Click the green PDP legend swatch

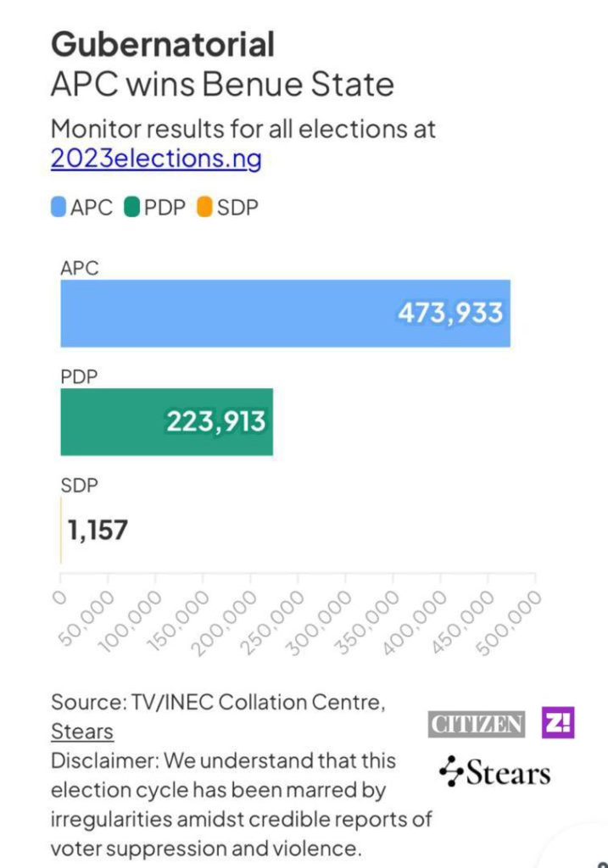coord(131,207)
